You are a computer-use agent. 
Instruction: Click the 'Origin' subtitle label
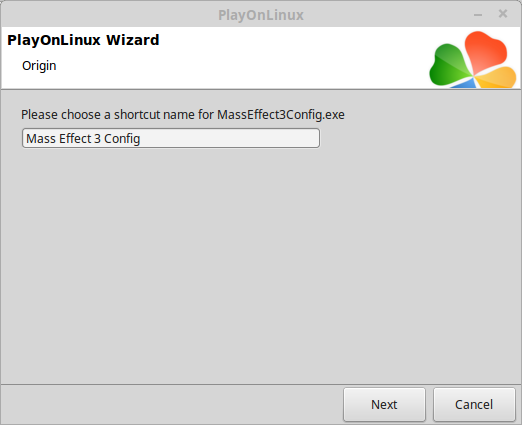pyautogui.click(x=39, y=66)
